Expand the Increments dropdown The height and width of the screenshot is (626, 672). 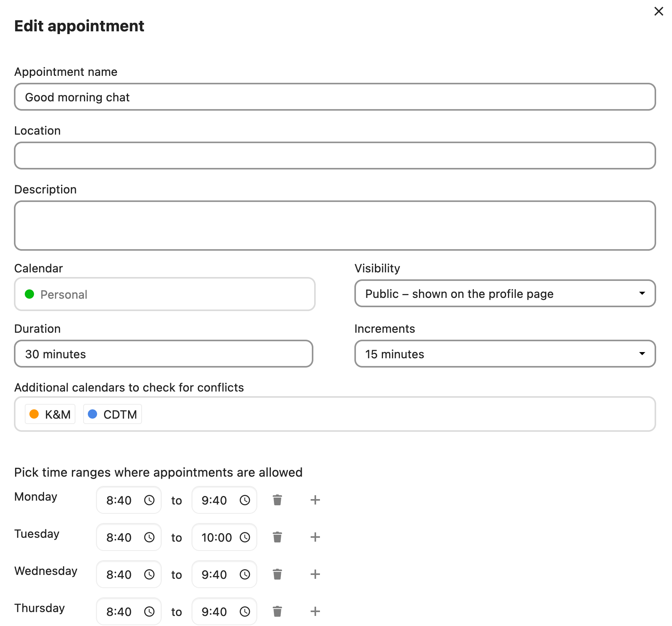tap(504, 354)
